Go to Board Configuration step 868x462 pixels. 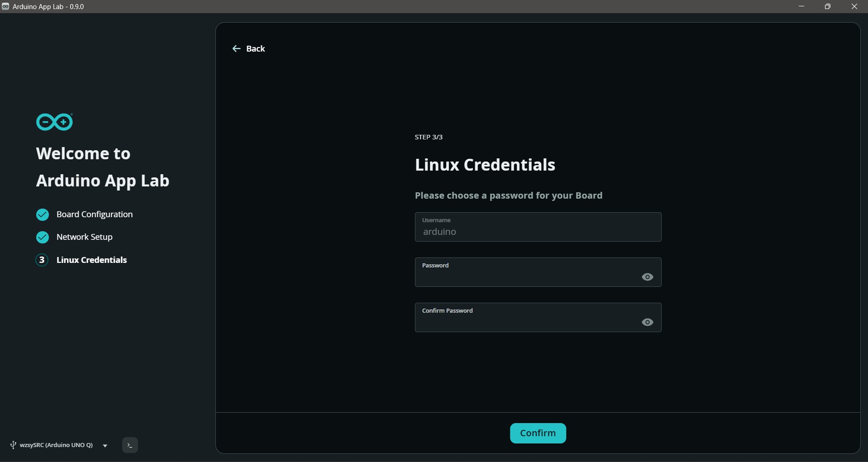pos(95,214)
